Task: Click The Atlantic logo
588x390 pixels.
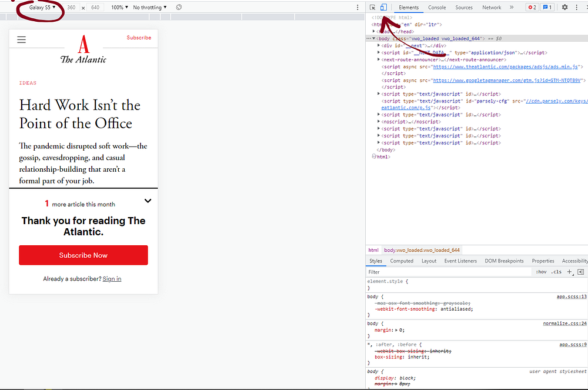Action: [83, 49]
